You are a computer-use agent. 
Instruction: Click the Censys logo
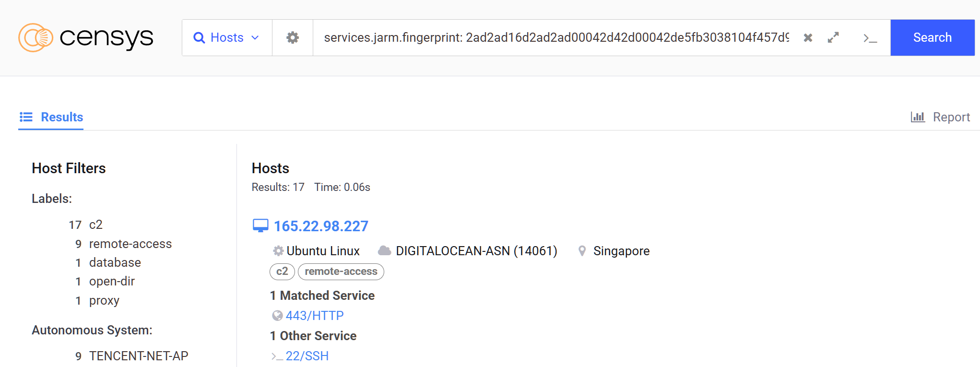[x=86, y=37]
